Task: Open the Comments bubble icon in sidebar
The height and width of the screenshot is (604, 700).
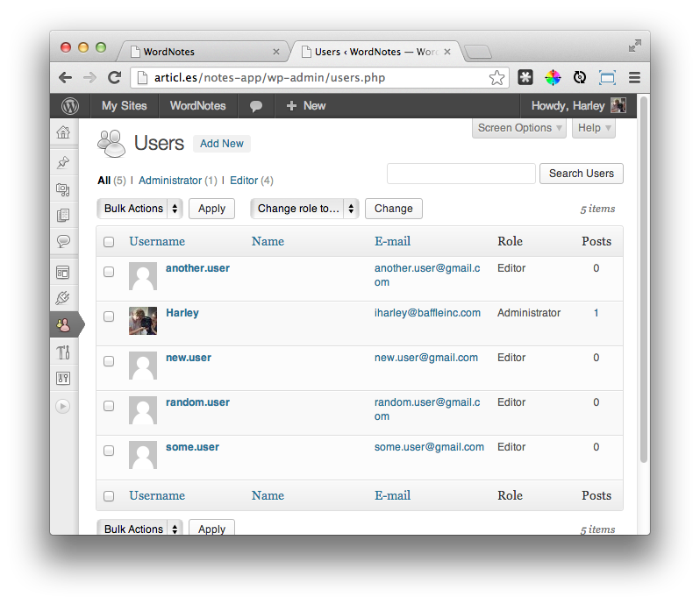Action: point(63,241)
